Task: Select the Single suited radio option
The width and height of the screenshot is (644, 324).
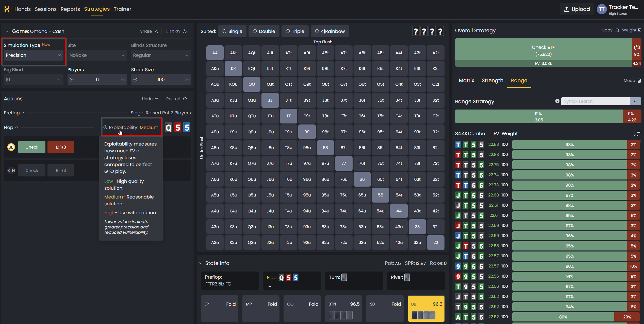Action: pos(232,31)
